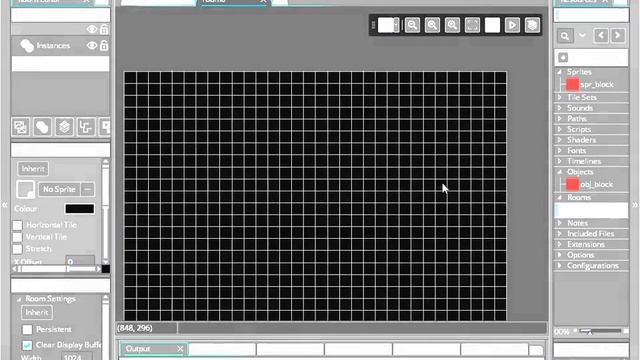Screen dimensions: 640x360
Task: Lock the Instances layer
Action: click(104, 45)
